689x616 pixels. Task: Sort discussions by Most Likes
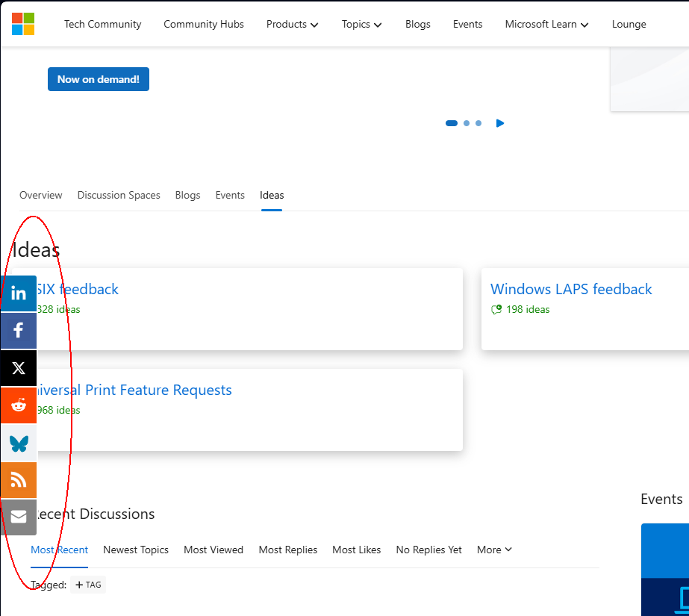[356, 550]
